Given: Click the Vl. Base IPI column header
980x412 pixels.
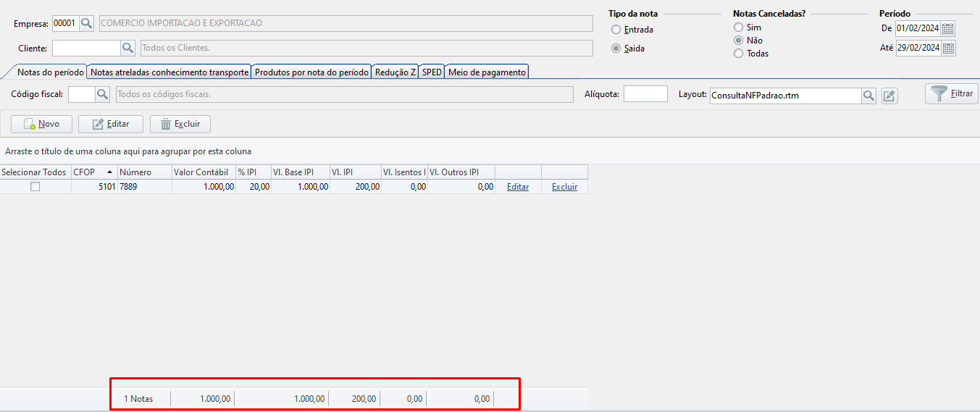Looking at the screenshot, I should (300, 172).
